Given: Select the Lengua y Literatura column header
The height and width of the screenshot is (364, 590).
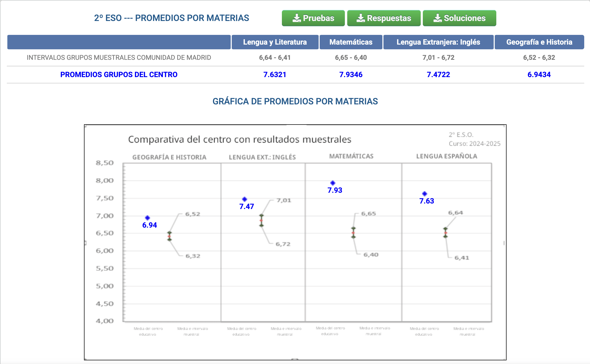Looking at the screenshot, I should [275, 42].
